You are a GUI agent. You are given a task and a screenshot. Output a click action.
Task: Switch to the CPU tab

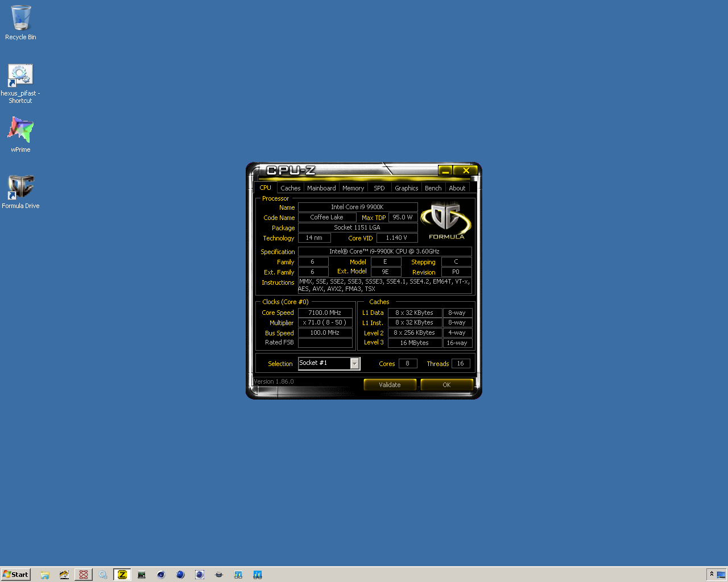click(265, 188)
